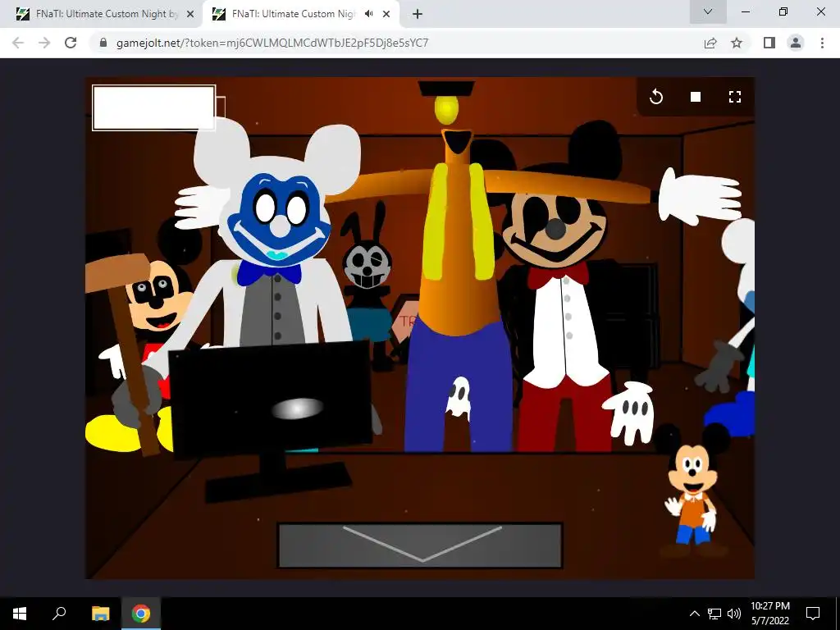Open a new browser tab
This screenshot has width=840, height=630.
tap(418, 15)
